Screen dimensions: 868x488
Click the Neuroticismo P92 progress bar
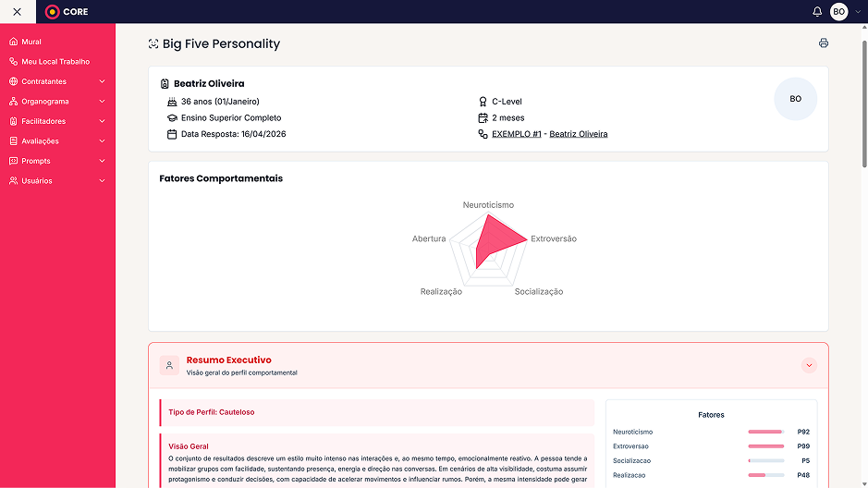click(x=766, y=432)
